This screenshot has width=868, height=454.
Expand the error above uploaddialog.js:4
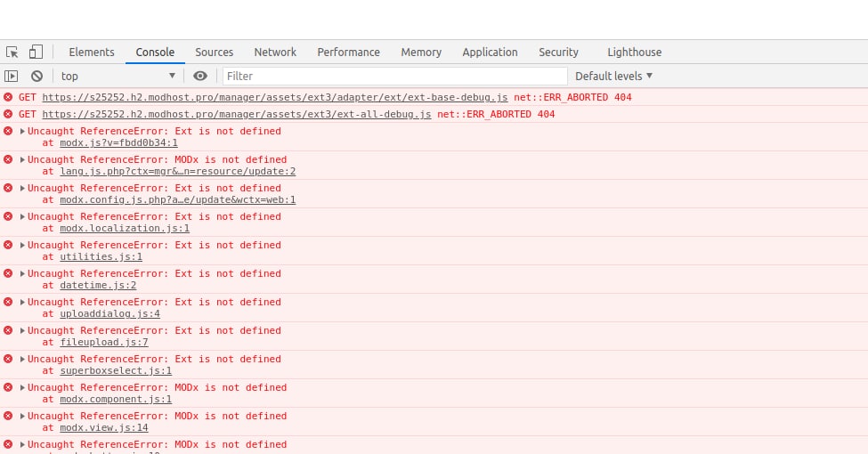pos(22,303)
